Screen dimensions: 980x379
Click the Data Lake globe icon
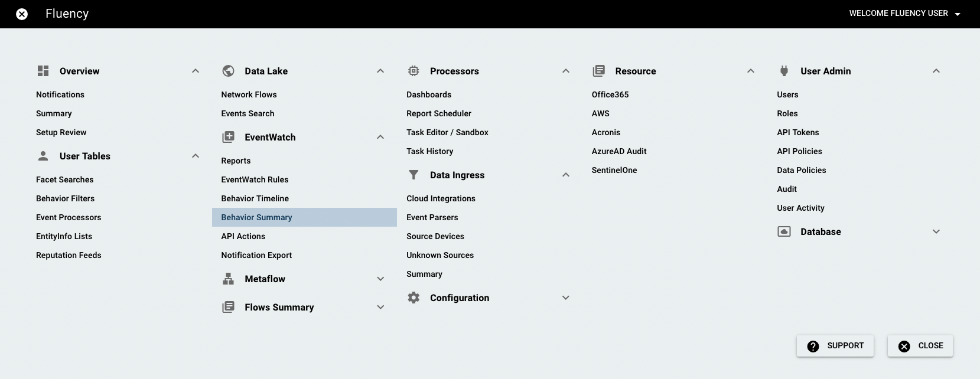[228, 71]
